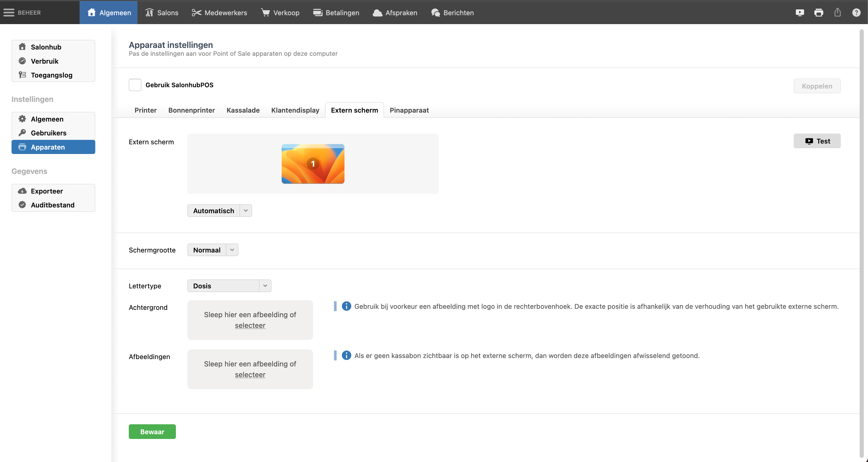Open Toegangslog in the sidebar
868x462 pixels.
(51, 75)
